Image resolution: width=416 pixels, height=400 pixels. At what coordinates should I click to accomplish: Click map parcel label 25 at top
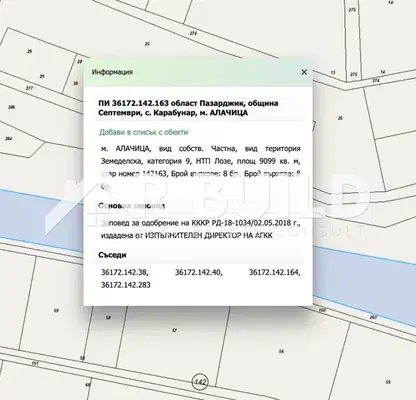[147, 44]
